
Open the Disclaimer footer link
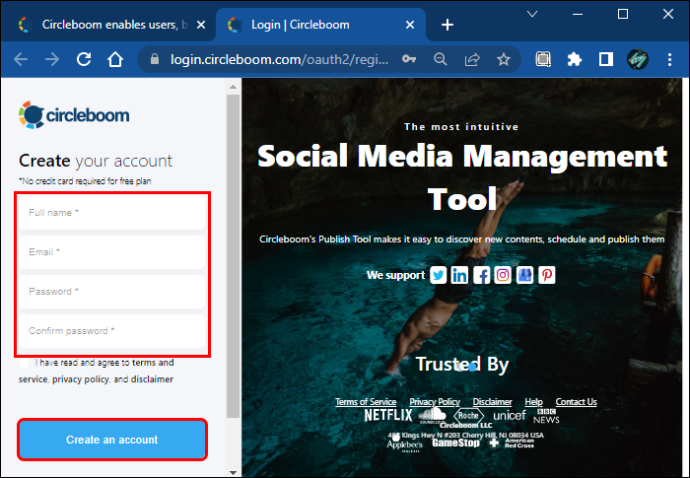(492, 402)
